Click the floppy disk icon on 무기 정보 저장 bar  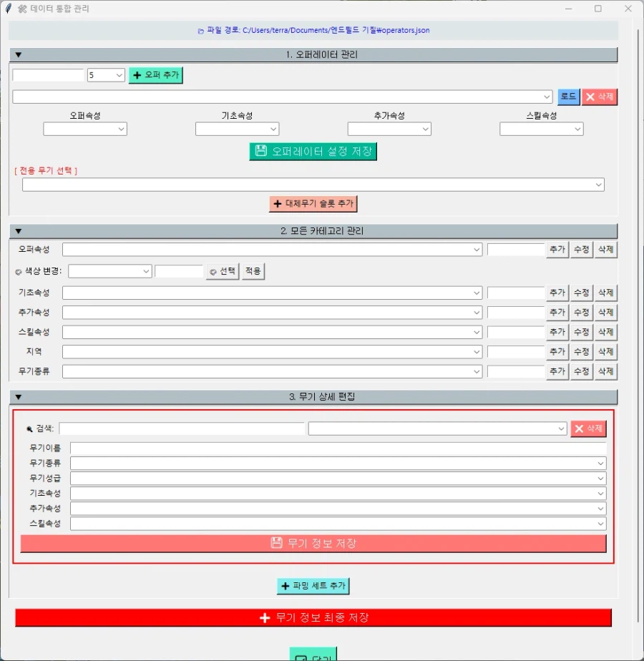click(276, 543)
